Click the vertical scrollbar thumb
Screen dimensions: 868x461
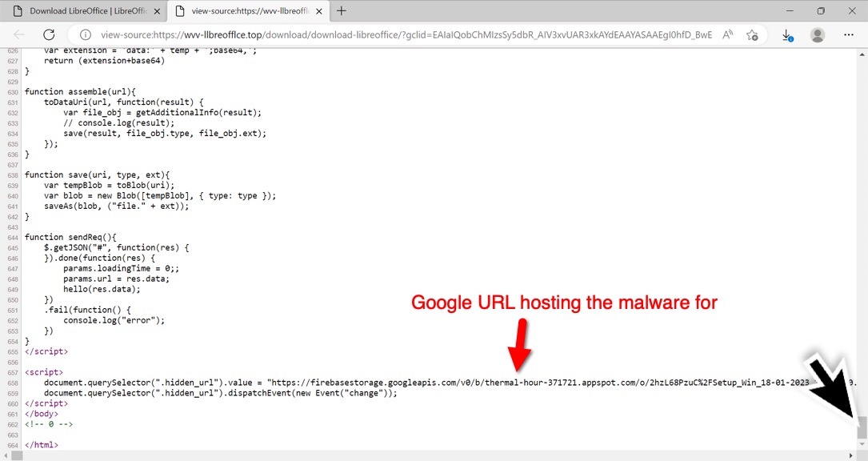tap(862, 427)
